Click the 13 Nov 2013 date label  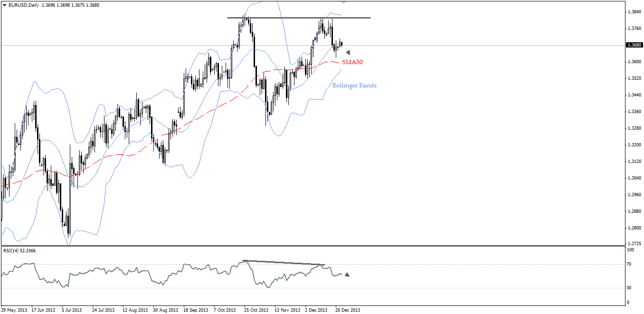pos(287,310)
